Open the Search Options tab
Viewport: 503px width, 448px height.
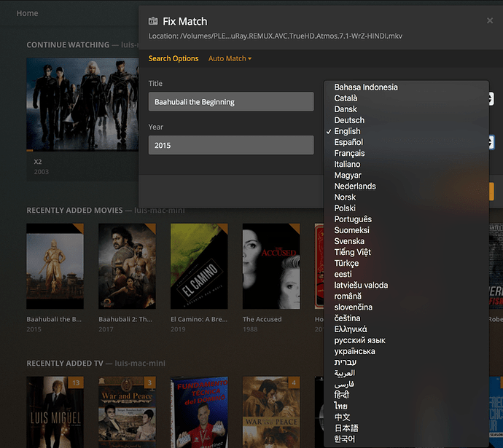tap(173, 59)
